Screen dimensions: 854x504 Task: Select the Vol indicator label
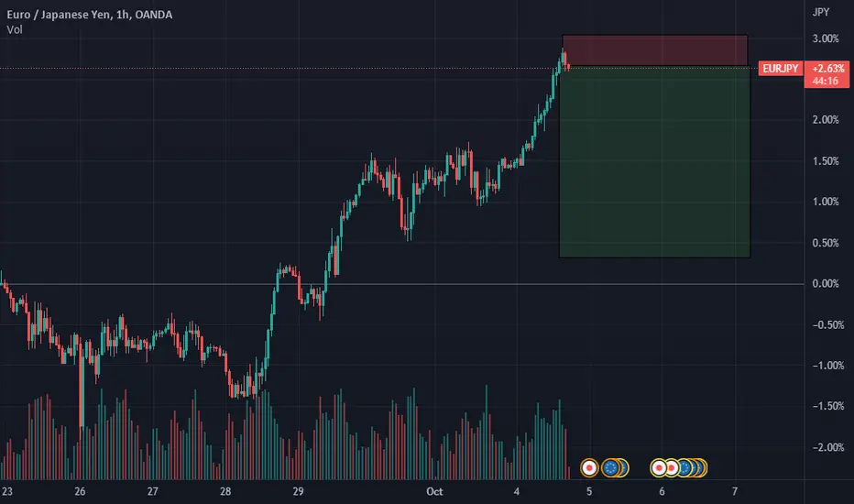(x=15, y=30)
